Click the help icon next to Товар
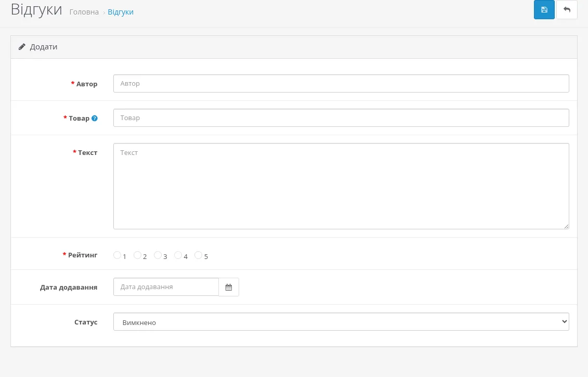Viewport: 588px width, 377px height. click(x=95, y=118)
